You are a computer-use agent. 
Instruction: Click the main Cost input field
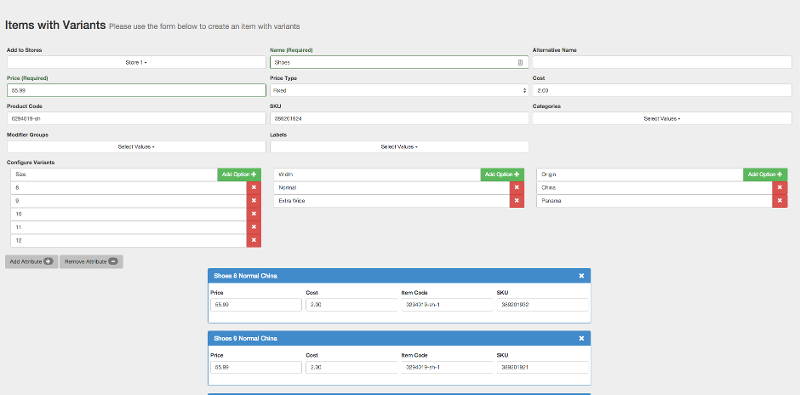click(x=662, y=90)
